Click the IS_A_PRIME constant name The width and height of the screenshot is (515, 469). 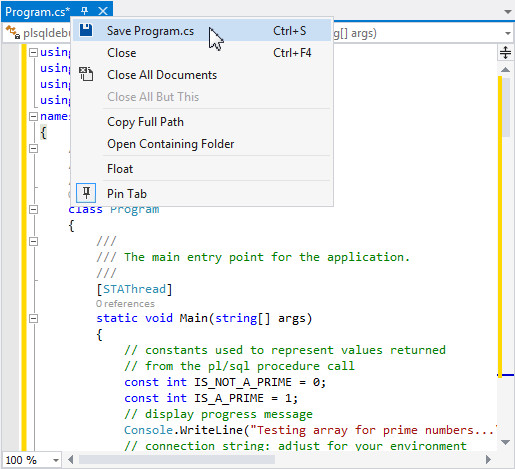click(x=229, y=398)
